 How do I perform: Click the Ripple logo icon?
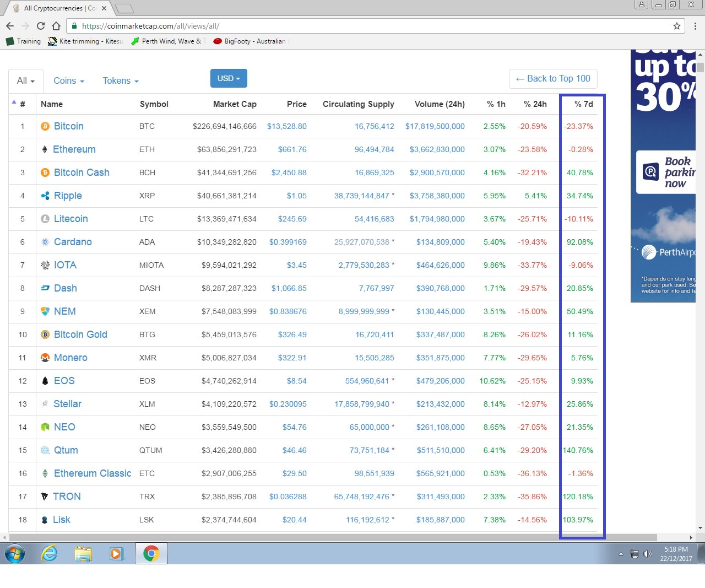tap(45, 196)
